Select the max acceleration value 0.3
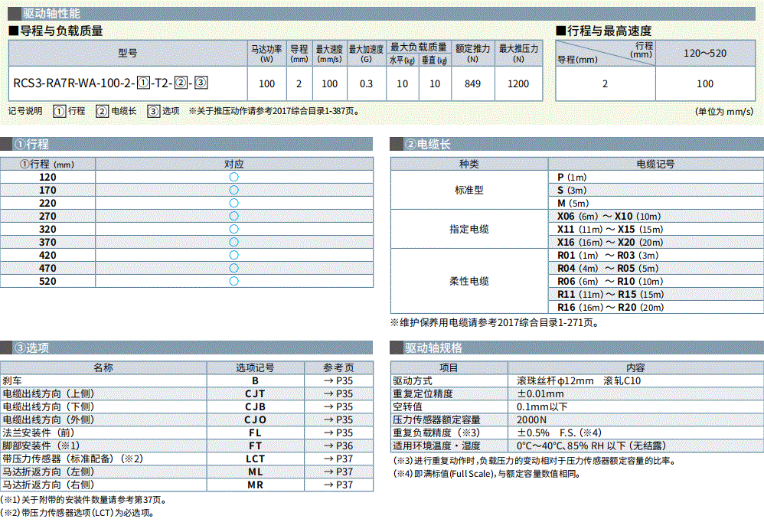The height and width of the screenshot is (532, 764). coord(366,83)
